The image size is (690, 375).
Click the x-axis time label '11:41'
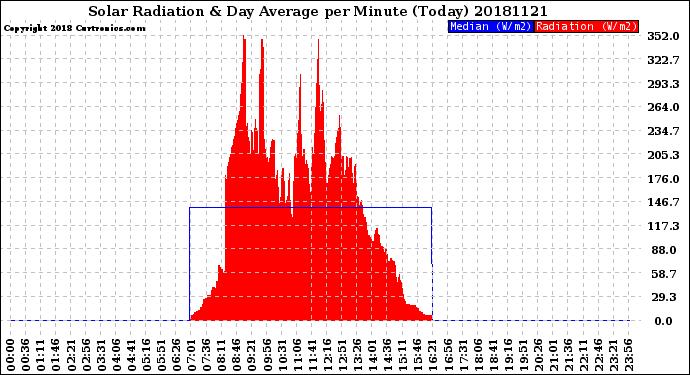pyautogui.click(x=312, y=355)
